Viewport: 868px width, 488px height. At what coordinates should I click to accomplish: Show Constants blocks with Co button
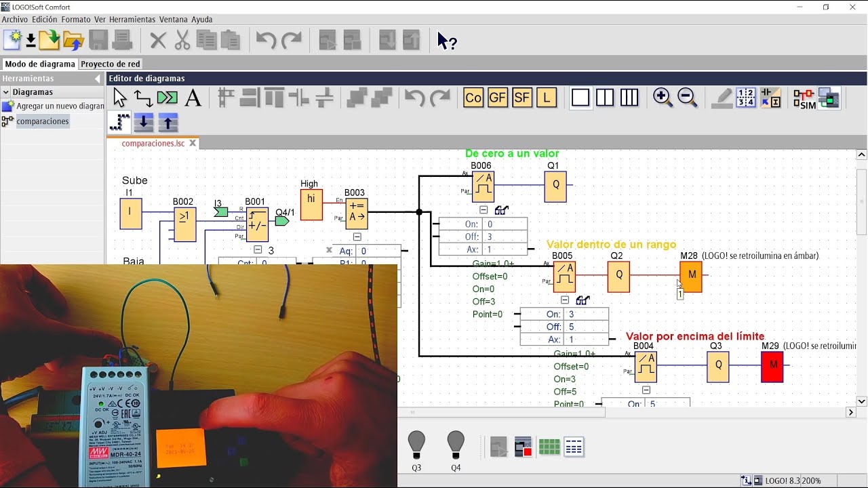coord(473,98)
